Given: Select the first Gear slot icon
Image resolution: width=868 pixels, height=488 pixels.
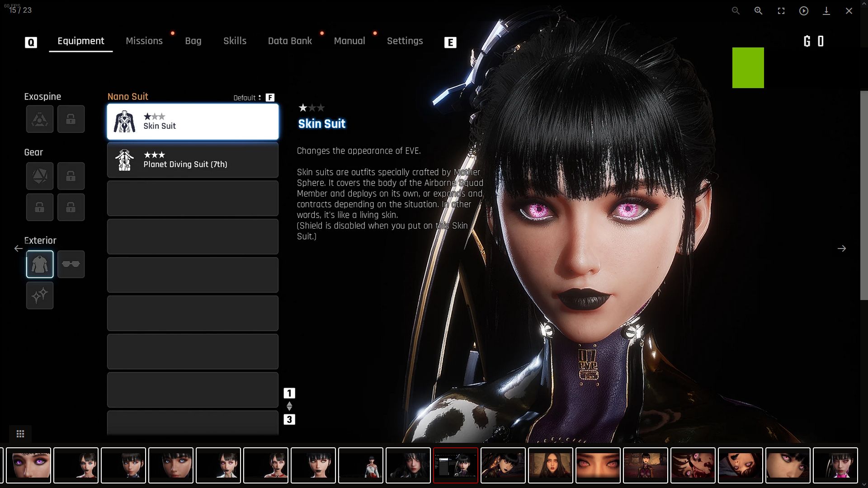Looking at the screenshot, I should (x=40, y=176).
